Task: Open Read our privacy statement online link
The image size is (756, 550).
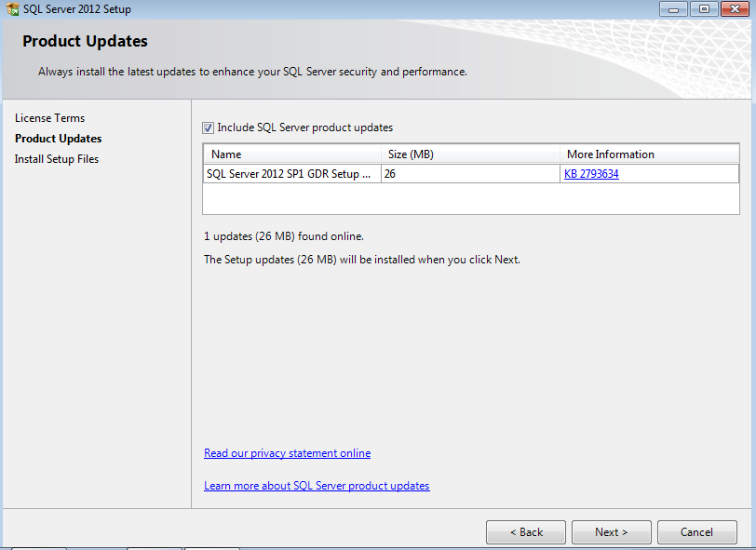Action: pos(287,453)
